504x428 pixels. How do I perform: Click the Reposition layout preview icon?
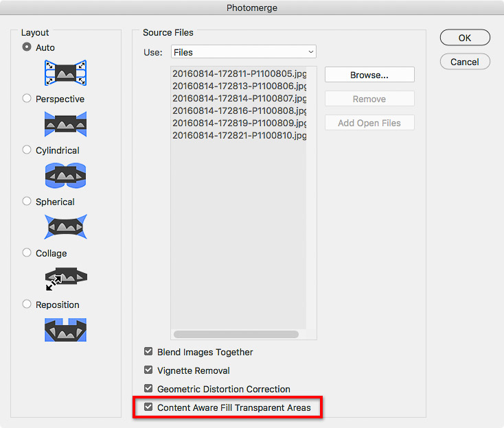click(65, 330)
